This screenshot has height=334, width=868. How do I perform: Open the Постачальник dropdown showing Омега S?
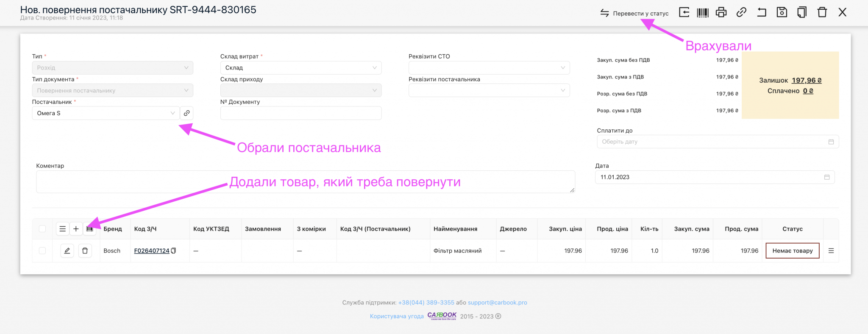[x=106, y=113]
